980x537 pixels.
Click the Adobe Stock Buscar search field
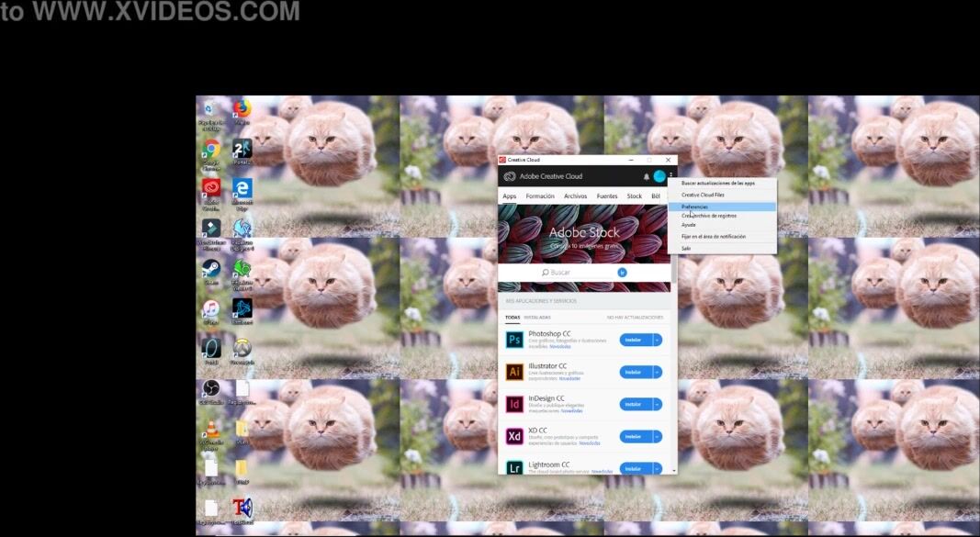point(579,273)
